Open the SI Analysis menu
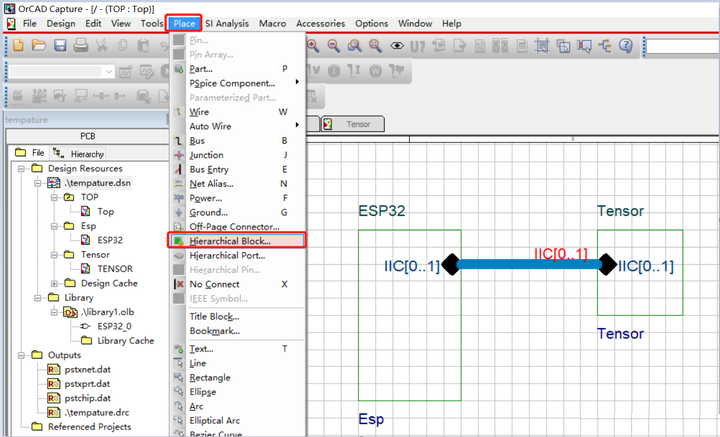The height and width of the screenshot is (437, 720). click(x=227, y=23)
